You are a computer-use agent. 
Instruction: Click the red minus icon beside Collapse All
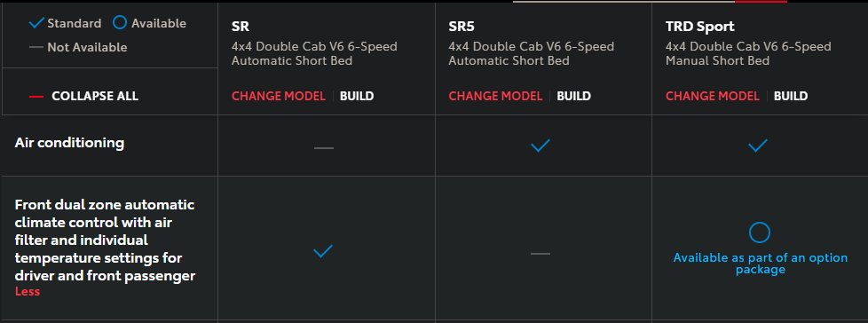tap(36, 96)
